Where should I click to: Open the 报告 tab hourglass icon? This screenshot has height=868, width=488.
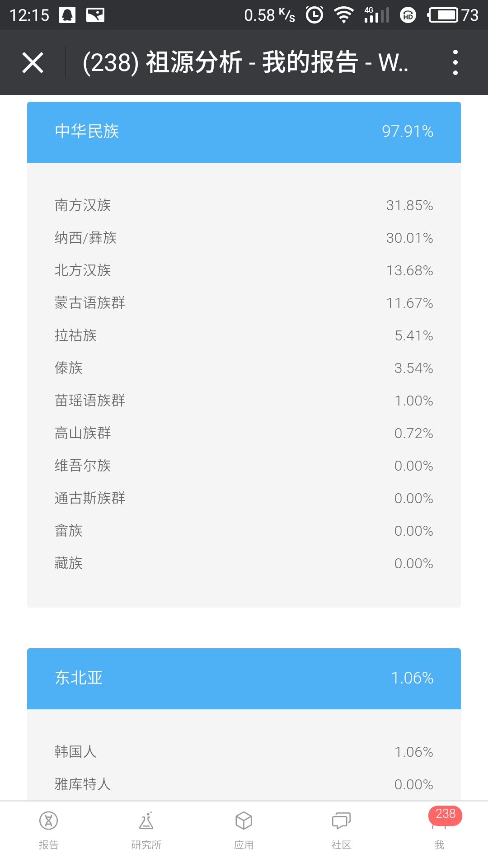pos(49,821)
